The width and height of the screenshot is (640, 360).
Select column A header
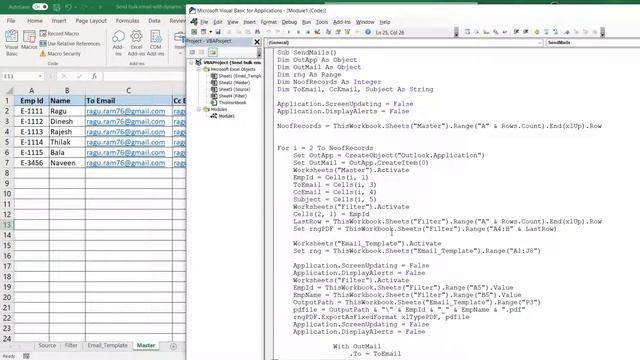31,91
